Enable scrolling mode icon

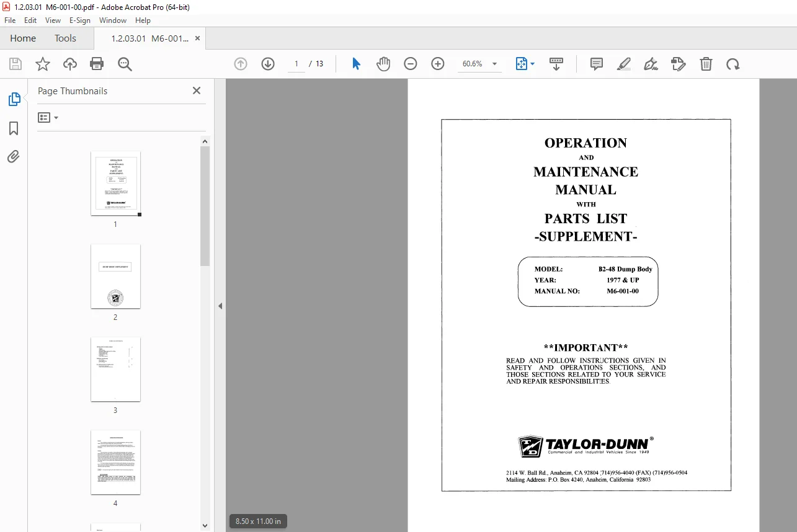click(556, 64)
